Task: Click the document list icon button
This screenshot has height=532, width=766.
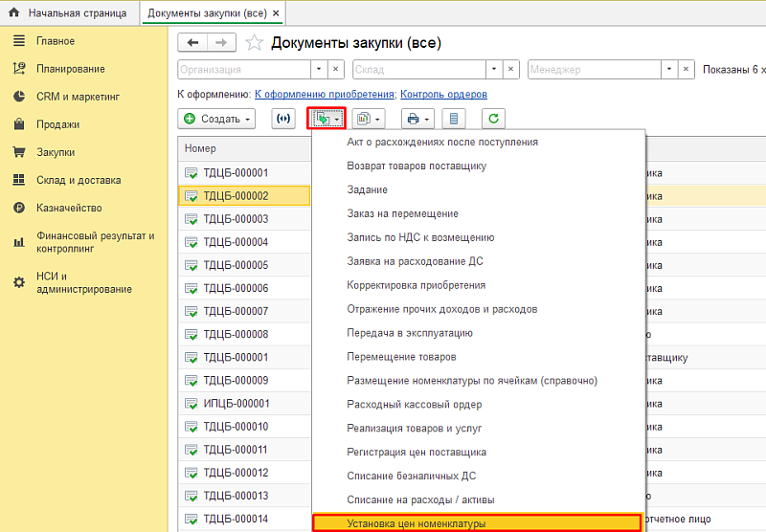Action: tap(454, 119)
